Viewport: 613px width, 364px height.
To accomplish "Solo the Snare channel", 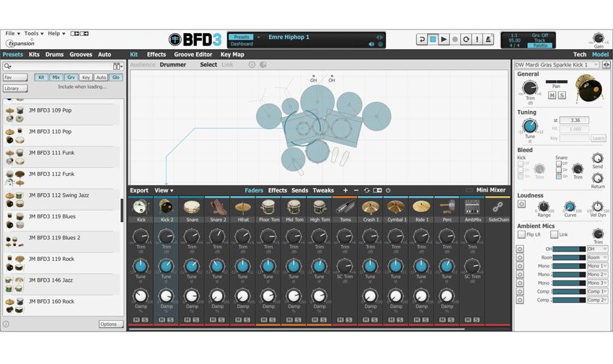I will (196, 319).
